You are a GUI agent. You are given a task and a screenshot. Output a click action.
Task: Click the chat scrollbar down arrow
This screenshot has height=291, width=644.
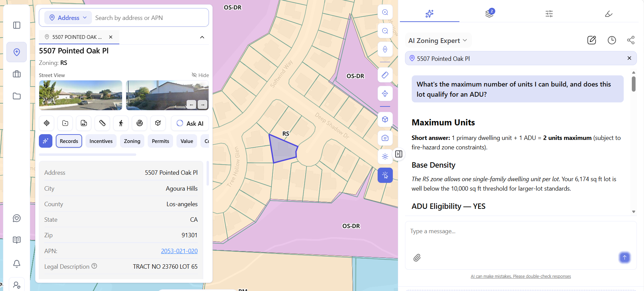click(634, 212)
